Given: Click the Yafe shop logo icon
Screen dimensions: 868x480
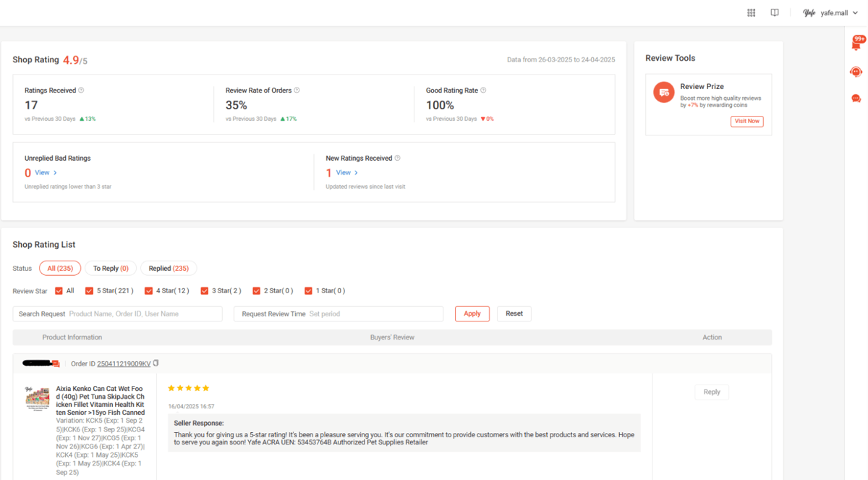Looking at the screenshot, I should [809, 13].
